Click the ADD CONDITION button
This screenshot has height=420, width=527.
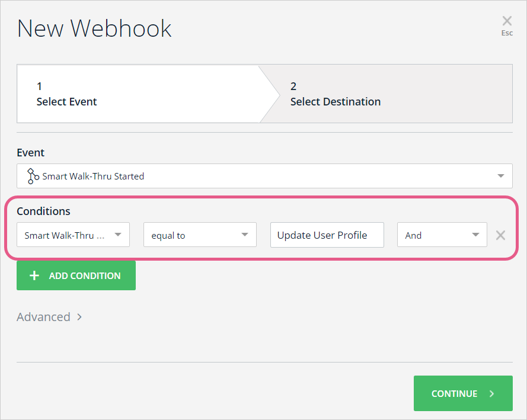click(76, 275)
